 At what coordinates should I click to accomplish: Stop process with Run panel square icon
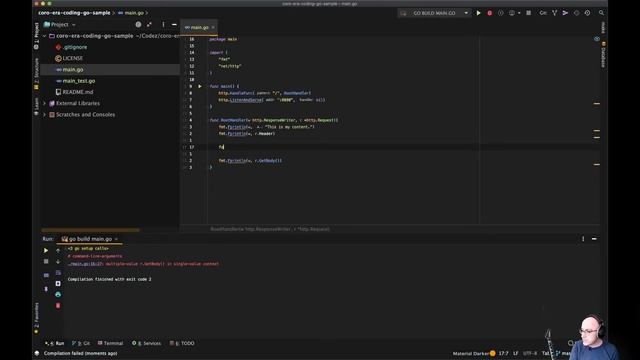click(46, 261)
